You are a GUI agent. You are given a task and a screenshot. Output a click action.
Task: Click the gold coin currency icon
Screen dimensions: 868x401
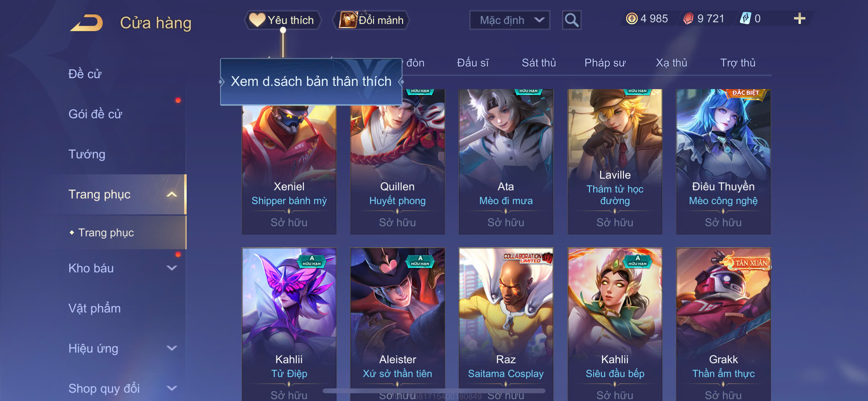pos(631,18)
